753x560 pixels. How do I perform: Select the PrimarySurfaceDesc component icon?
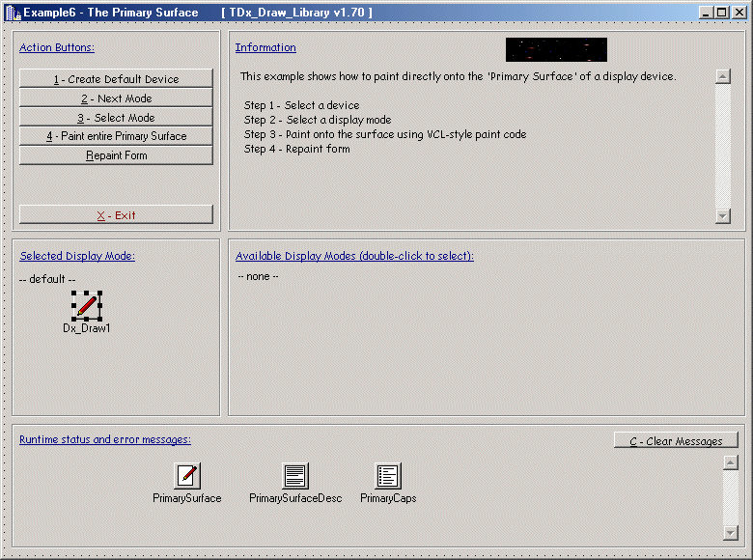tap(295, 475)
